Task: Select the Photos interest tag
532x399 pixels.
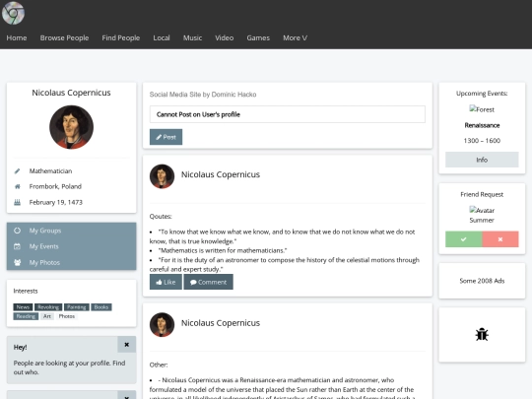Action: click(67, 316)
